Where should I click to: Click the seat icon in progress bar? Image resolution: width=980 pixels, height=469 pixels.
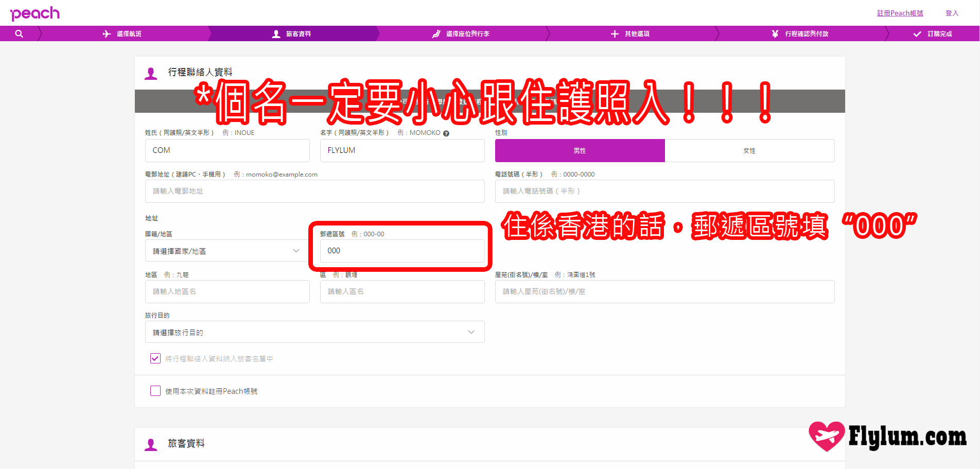coord(436,34)
